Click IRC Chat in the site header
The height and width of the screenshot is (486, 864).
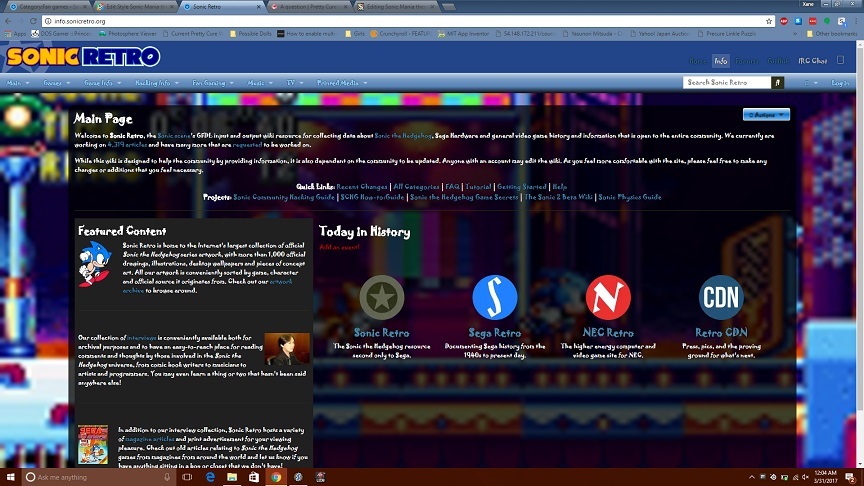pyautogui.click(x=813, y=61)
